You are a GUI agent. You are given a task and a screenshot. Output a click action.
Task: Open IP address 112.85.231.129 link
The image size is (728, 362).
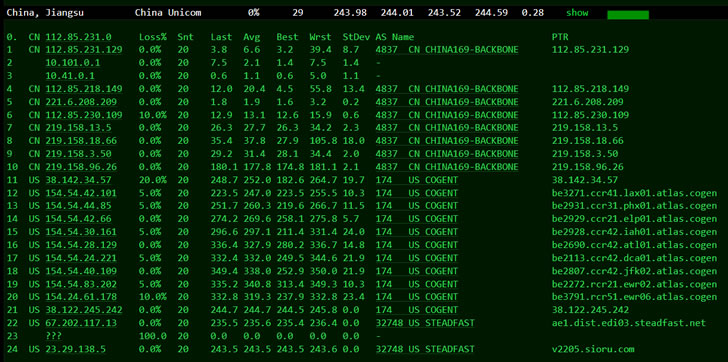point(84,50)
